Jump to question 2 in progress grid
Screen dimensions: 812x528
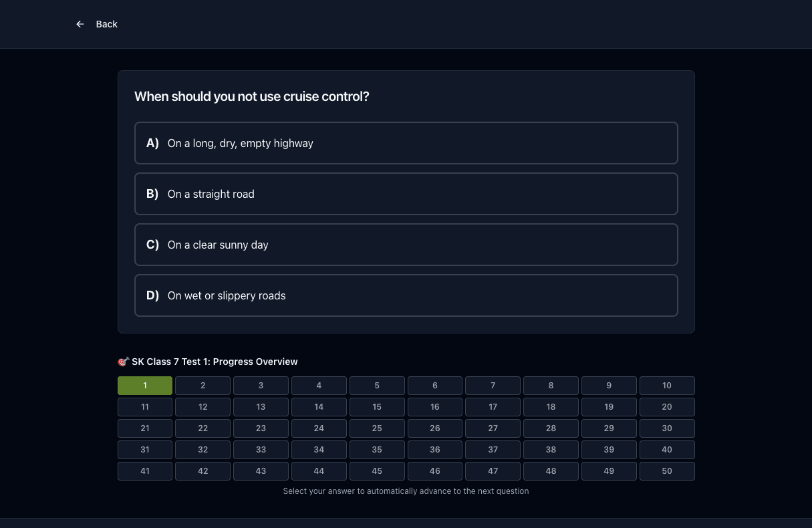[x=203, y=386]
